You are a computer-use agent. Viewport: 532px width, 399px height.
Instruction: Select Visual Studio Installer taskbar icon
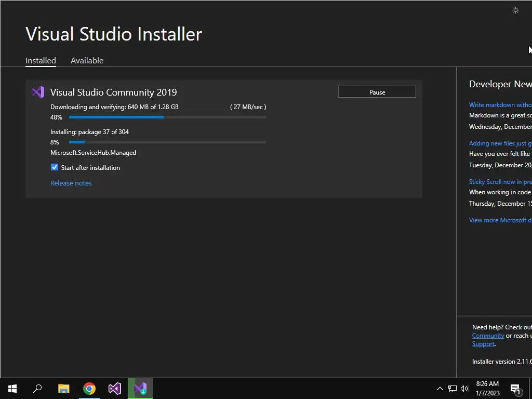click(140, 389)
